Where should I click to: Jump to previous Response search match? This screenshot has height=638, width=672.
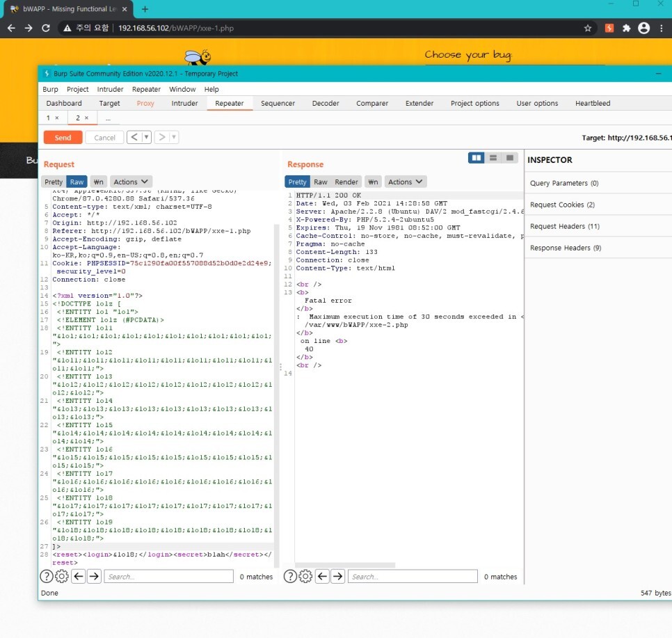(x=322, y=576)
